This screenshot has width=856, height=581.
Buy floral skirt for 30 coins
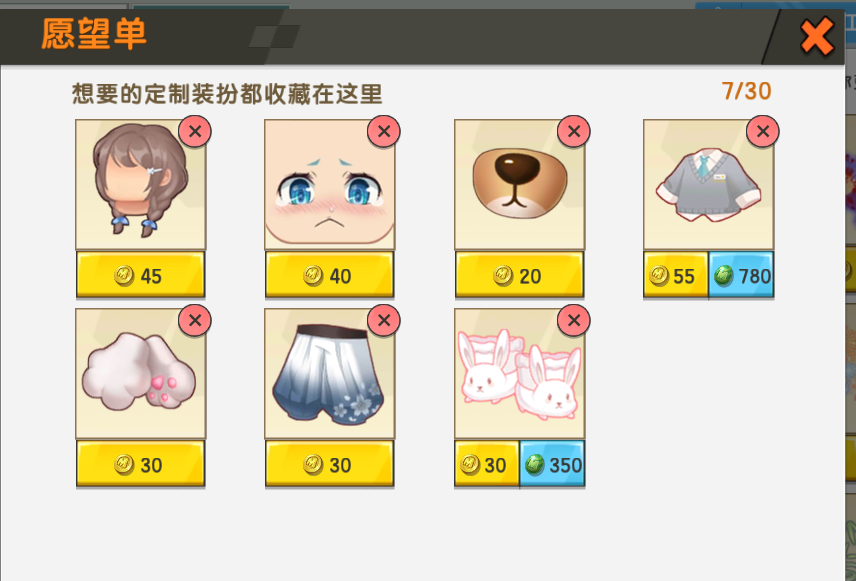[x=329, y=464]
